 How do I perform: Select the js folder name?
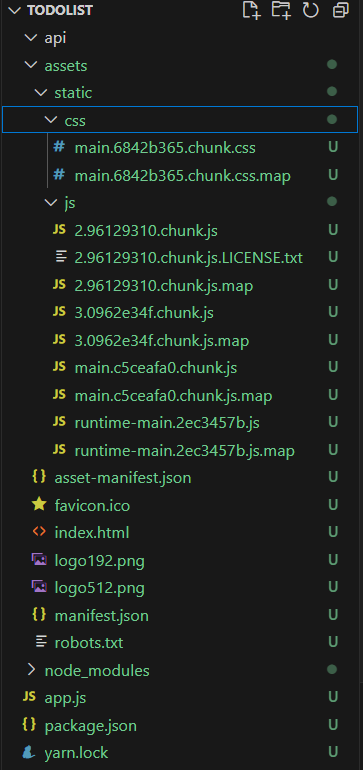[70, 203]
